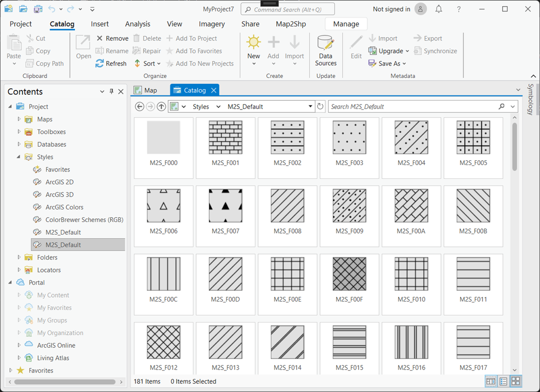Switch to tiles view in status bar
The height and width of the screenshot is (392, 540).
(515, 381)
